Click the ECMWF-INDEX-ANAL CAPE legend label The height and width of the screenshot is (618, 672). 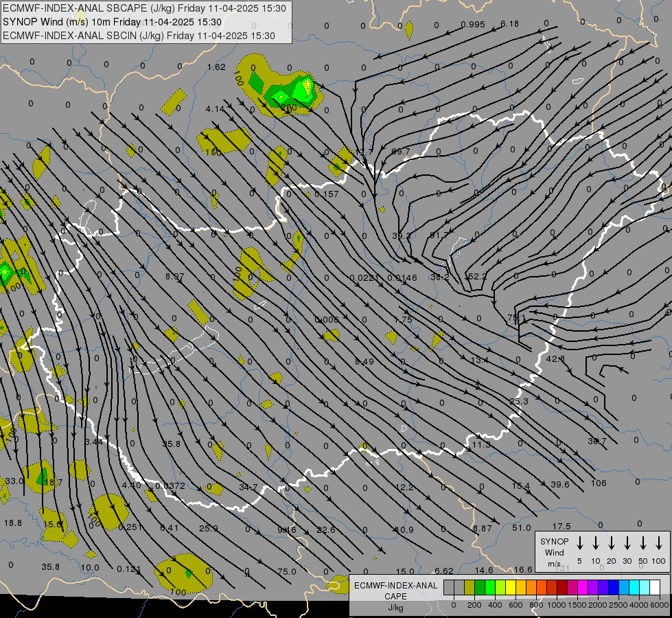click(x=395, y=596)
